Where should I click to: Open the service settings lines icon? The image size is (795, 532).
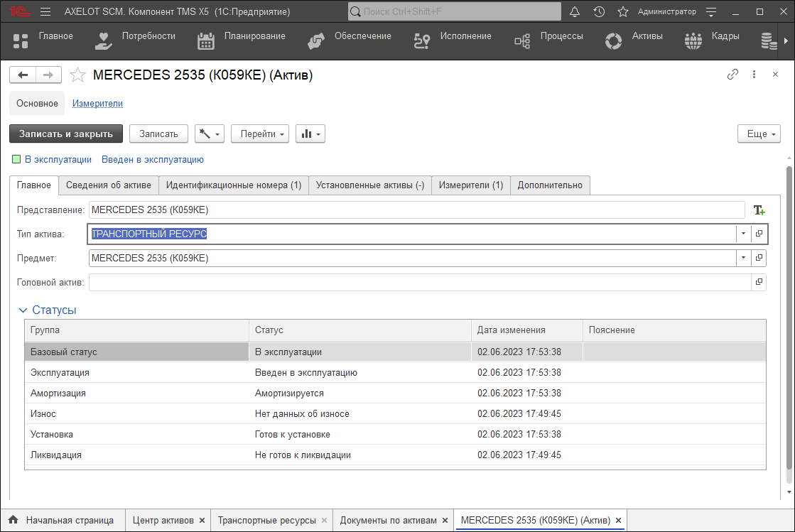[711, 11]
